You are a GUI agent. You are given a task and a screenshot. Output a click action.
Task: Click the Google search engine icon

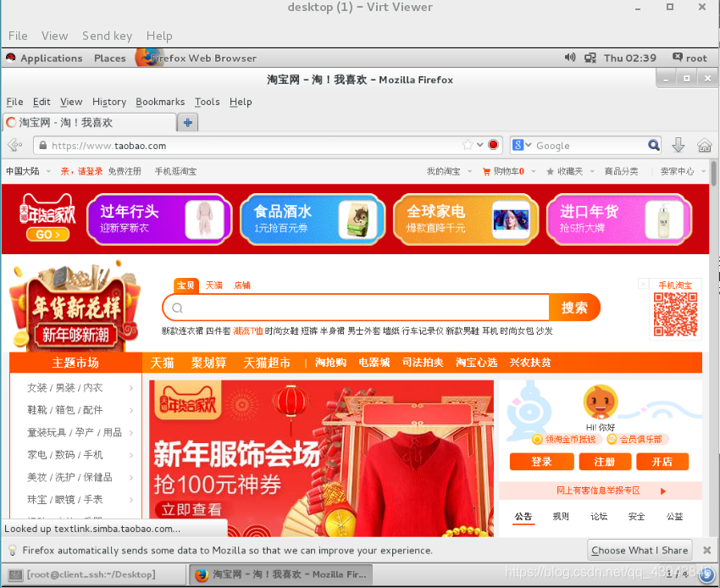[518, 145]
